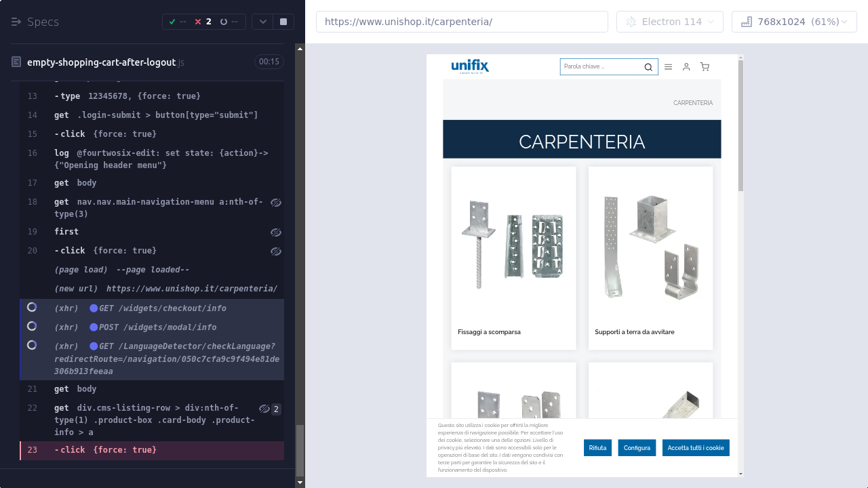The image size is (868, 488).
Task: Click the user account icon in the header
Action: tap(686, 67)
